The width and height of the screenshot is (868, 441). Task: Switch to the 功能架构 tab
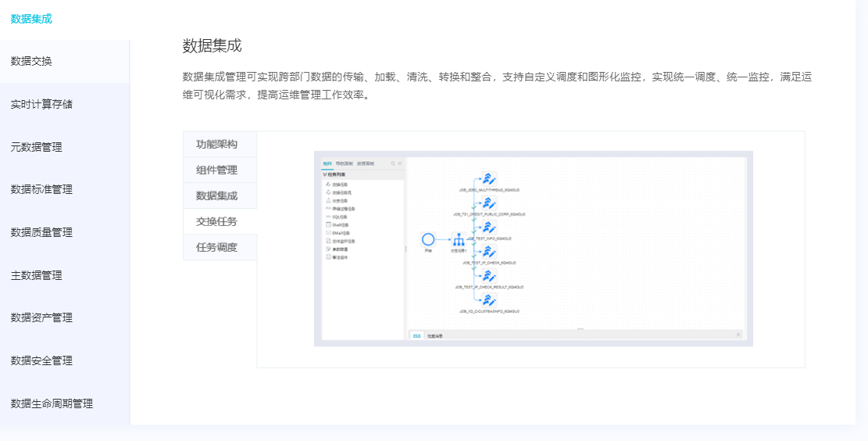217,145
